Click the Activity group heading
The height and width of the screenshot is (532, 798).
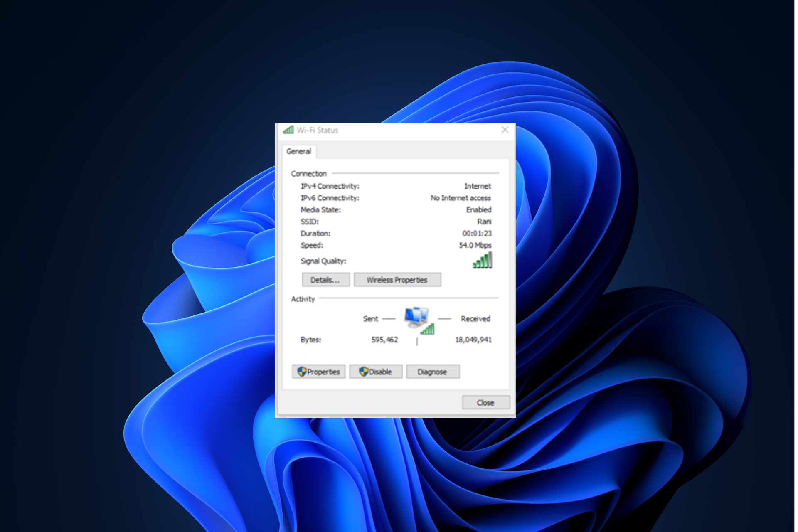tap(303, 299)
